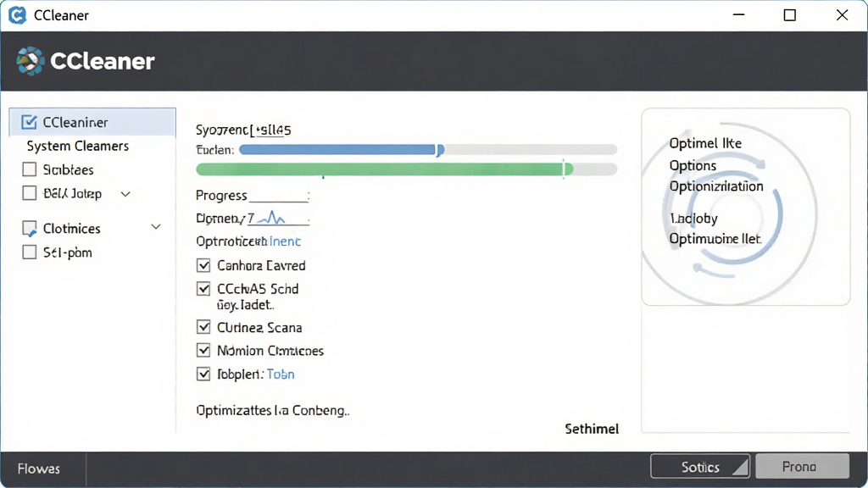The height and width of the screenshot is (488, 868).
Task: Open the blue 'inent' link
Action: (x=285, y=241)
